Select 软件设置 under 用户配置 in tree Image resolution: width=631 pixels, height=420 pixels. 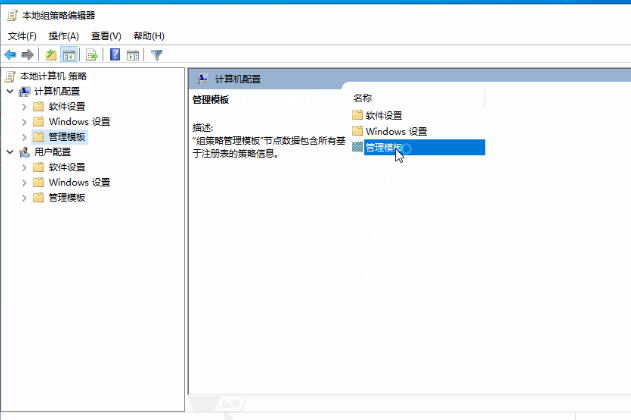tap(67, 167)
